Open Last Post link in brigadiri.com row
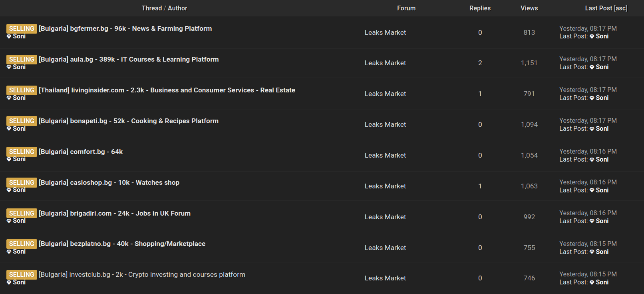The image size is (644, 294). 573,221
